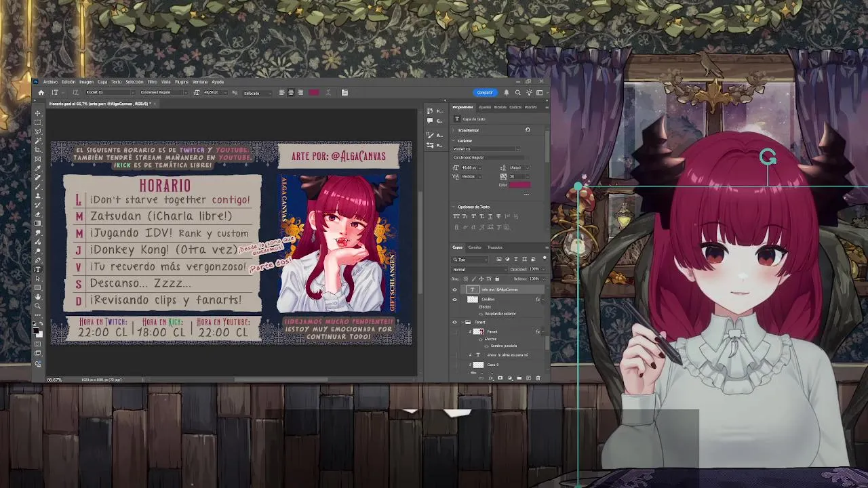868x488 pixels.
Task: Toggle layer filtering on or off
Action: coord(545,258)
